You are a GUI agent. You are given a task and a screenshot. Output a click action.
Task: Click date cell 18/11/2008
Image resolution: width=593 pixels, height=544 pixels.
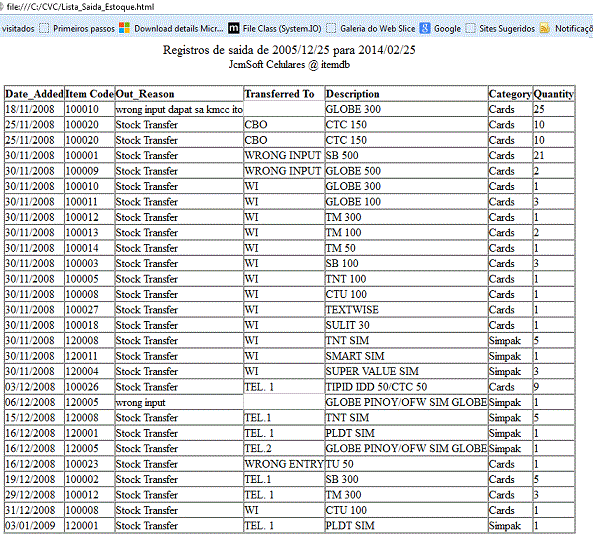[34, 109]
